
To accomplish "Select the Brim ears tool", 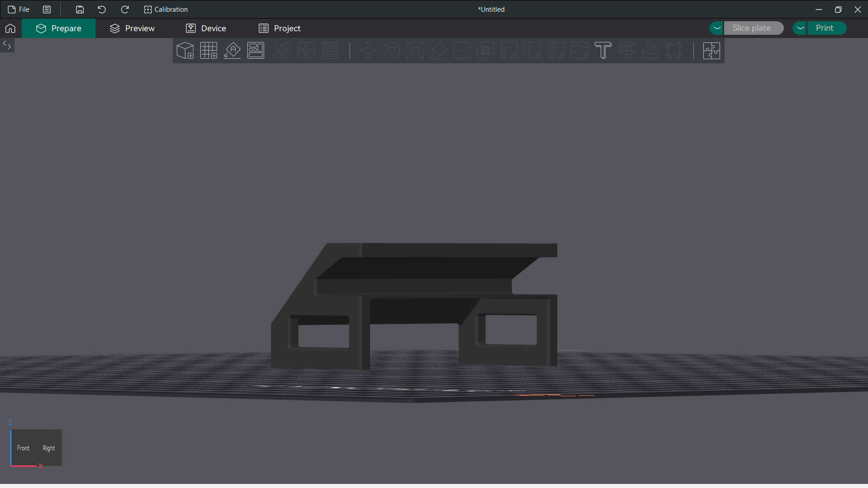I will (674, 51).
